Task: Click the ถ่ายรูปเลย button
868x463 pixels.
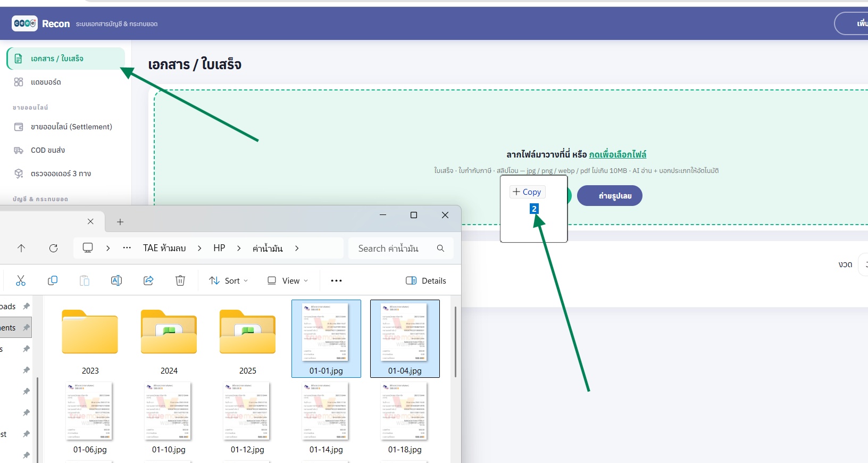Action: pos(610,196)
